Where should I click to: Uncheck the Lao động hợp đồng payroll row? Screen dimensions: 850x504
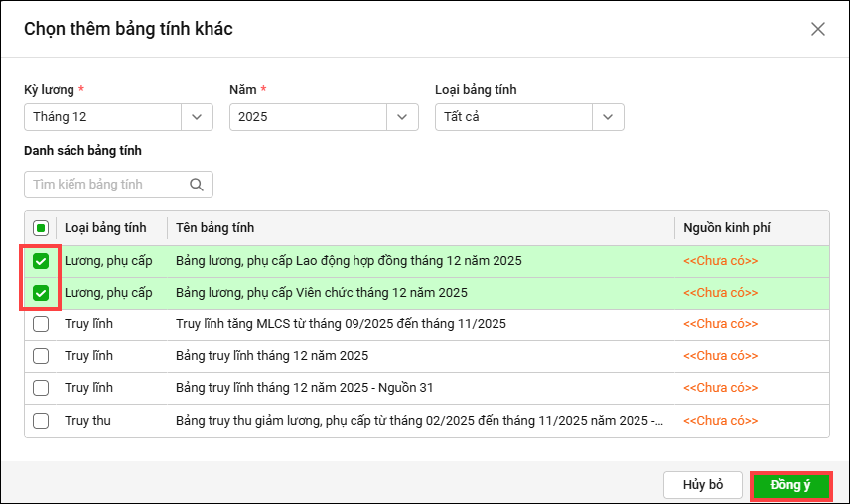(41, 262)
